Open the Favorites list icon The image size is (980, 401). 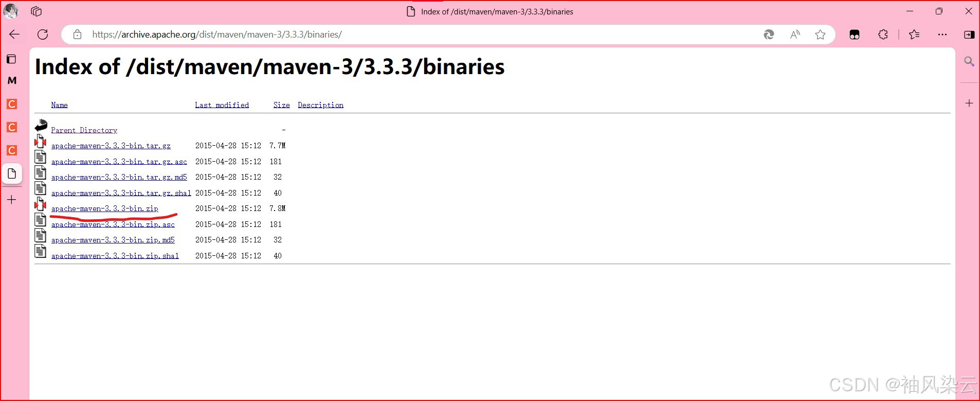tap(914, 34)
